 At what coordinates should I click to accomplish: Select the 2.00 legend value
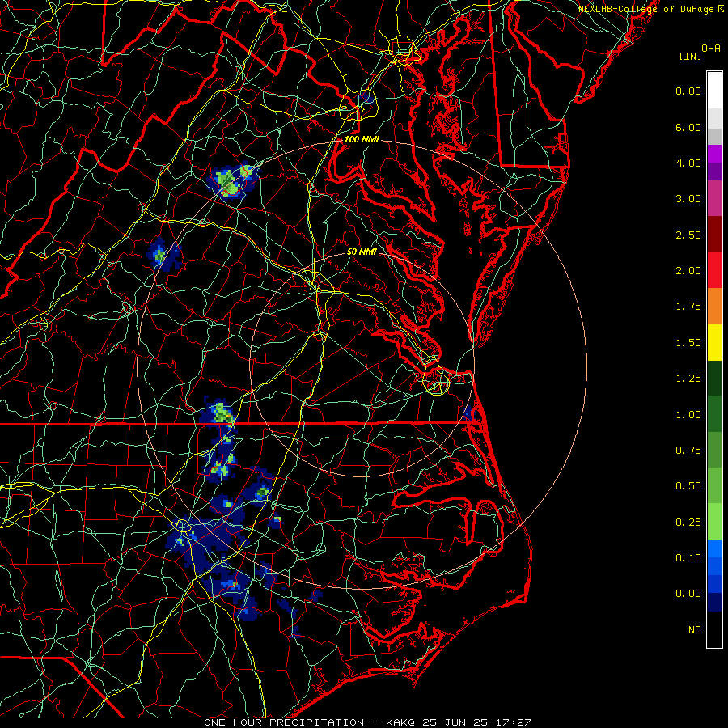[x=688, y=271]
